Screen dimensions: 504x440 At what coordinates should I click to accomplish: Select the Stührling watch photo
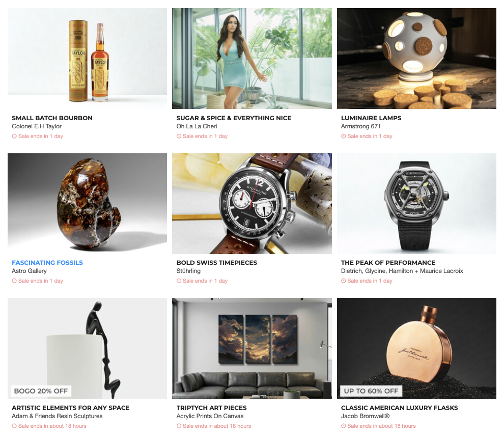click(x=251, y=204)
